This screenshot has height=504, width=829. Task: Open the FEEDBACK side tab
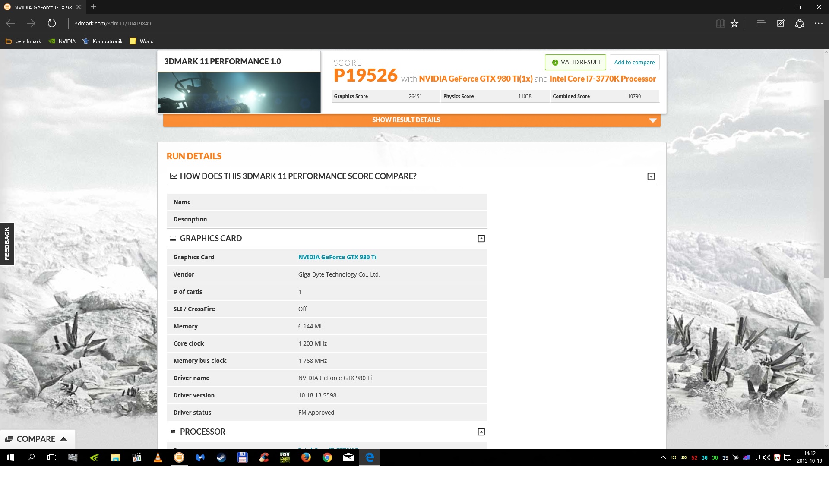(7, 244)
